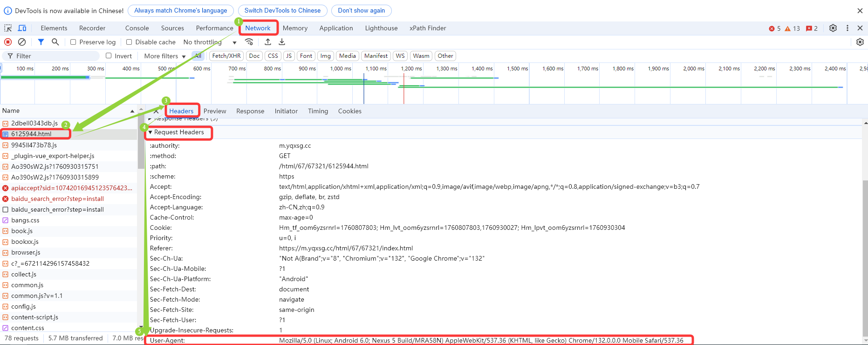Image resolution: width=868 pixels, height=345 pixels.
Task: Filter requests by Wasm type
Action: (x=421, y=56)
